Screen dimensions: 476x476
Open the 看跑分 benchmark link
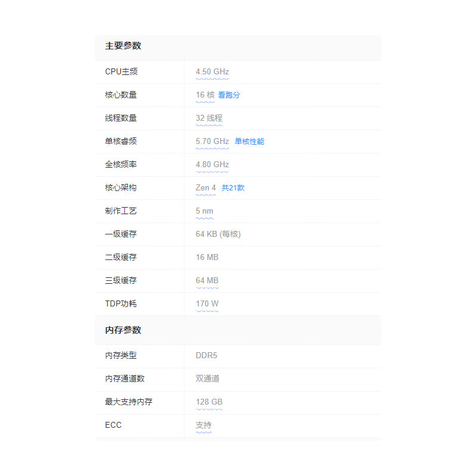[x=229, y=95]
